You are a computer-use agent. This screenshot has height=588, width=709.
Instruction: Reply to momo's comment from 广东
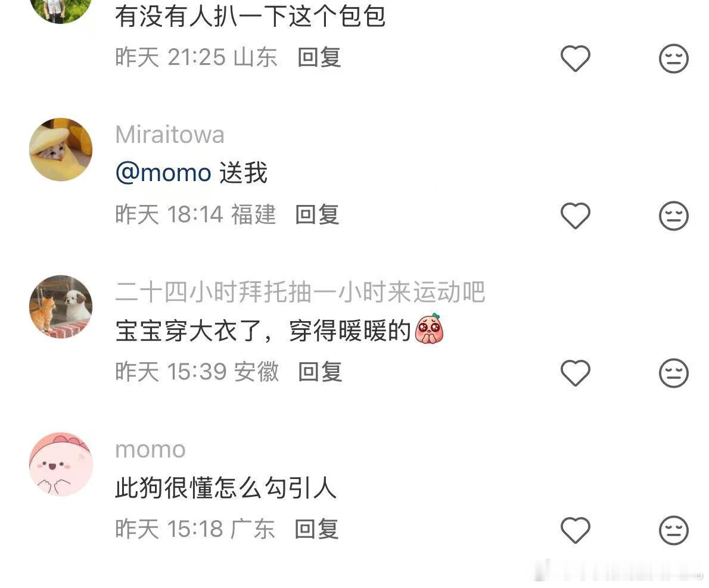click(x=316, y=528)
